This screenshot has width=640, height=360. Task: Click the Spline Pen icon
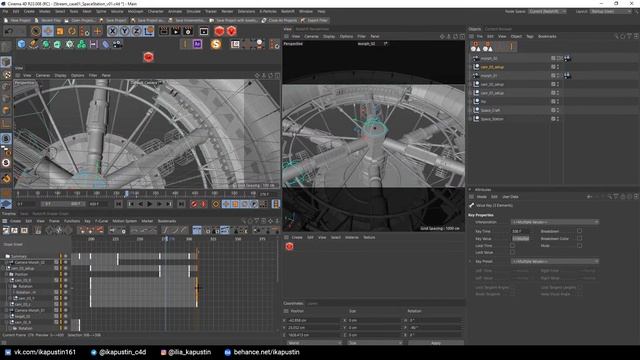(33, 44)
